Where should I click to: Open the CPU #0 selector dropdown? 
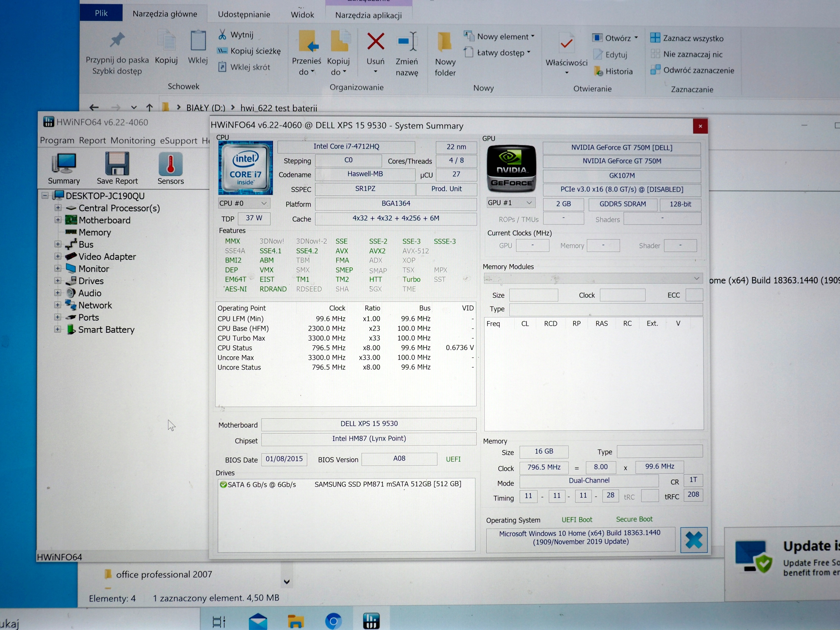[x=244, y=203]
